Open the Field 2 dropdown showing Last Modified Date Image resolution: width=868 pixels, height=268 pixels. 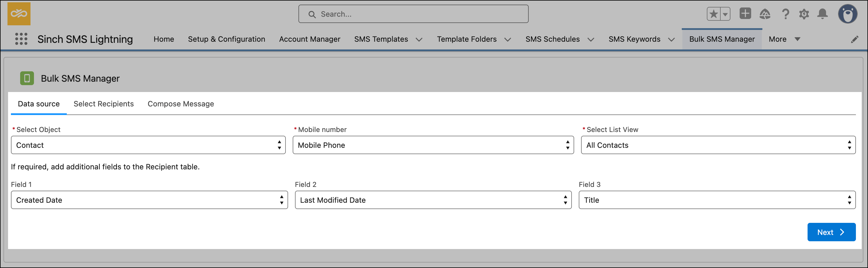point(433,200)
